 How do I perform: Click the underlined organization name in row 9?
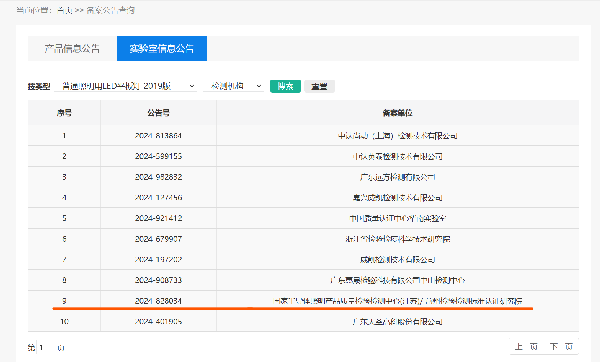point(398,301)
